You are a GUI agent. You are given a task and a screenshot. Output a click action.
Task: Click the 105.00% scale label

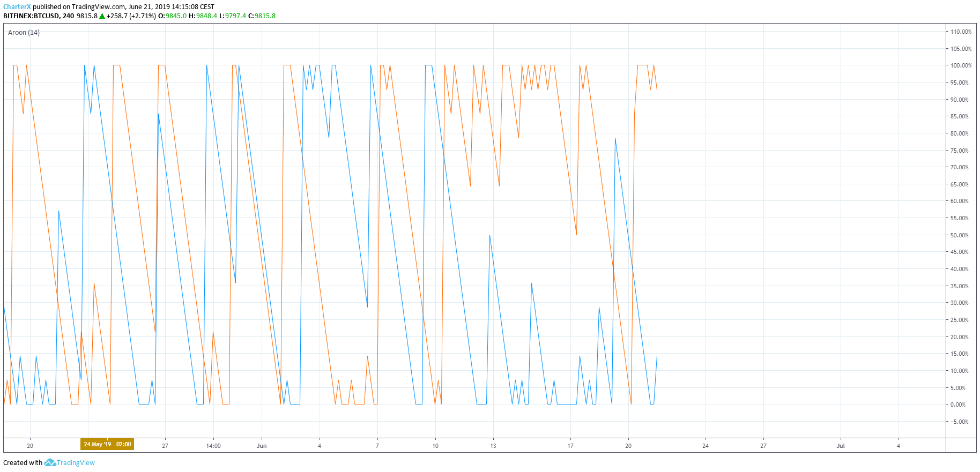[x=961, y=49]
